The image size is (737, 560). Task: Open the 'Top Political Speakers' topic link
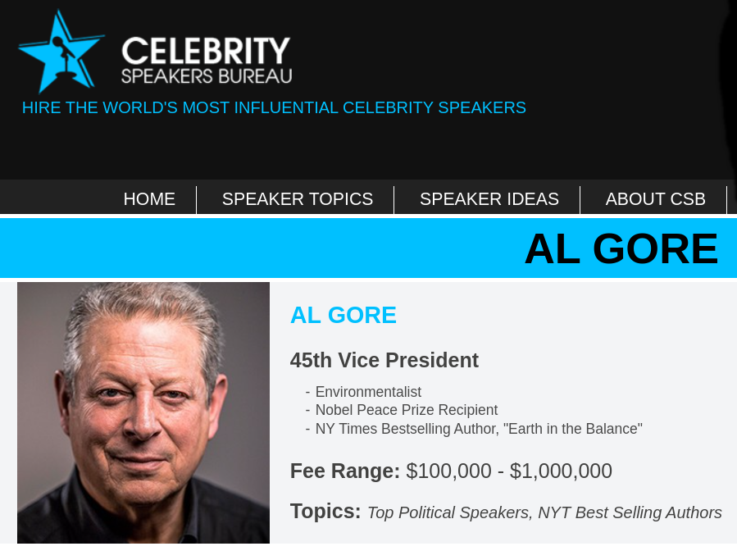448,512
